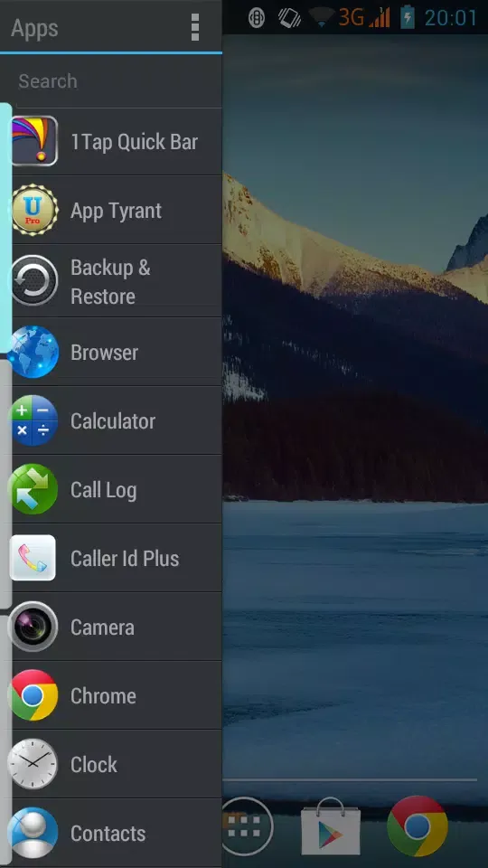Tap the cyan side tab handle
488x868 pixels.
point(5,228)
